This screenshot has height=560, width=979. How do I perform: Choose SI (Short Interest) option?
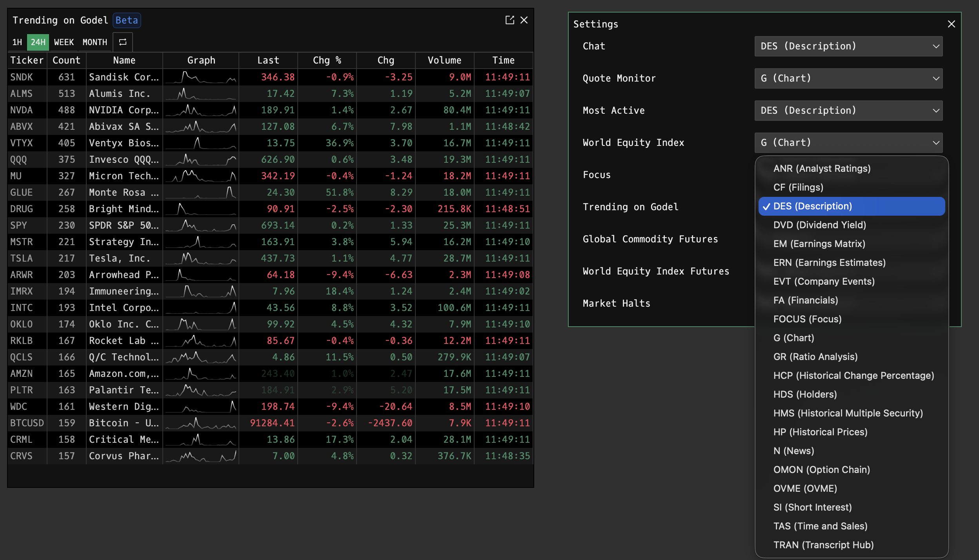pos(852,507)
